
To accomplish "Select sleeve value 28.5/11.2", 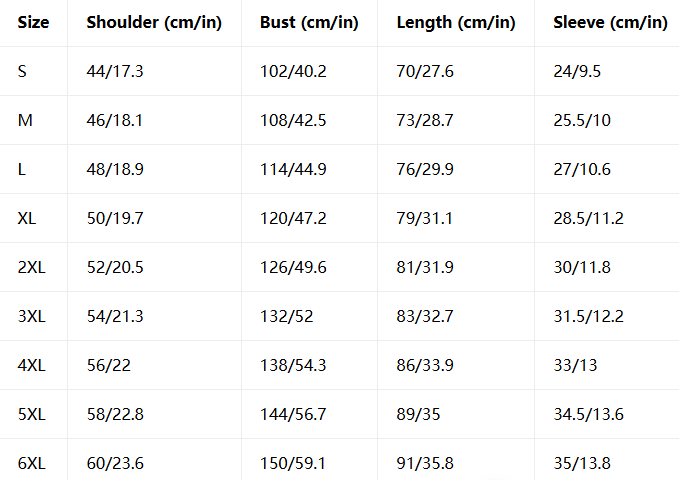I will point(588,218).
